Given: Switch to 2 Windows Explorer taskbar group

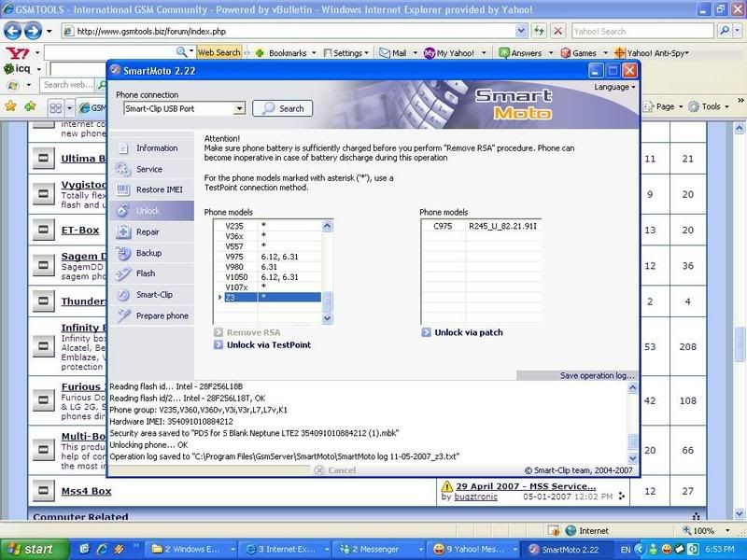Looking at the screenshot, I should pyautogui.click(x=192, y=549).
